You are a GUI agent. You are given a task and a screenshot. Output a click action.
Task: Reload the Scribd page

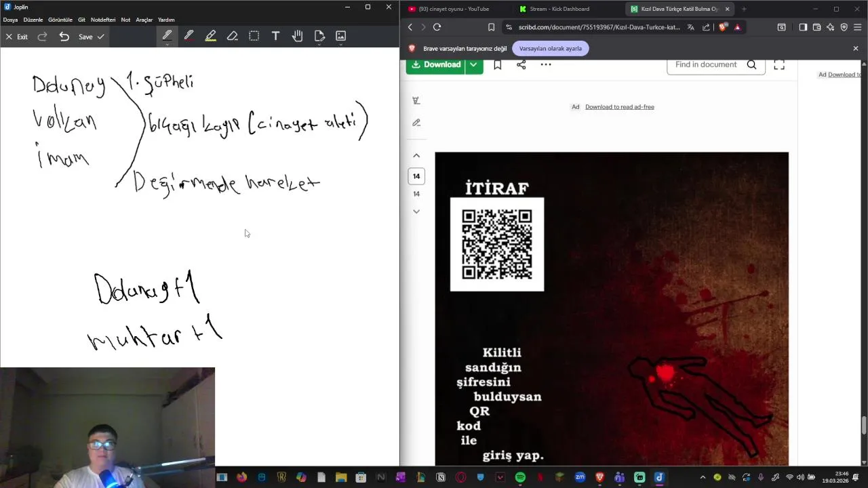click(x=437, y=27)
